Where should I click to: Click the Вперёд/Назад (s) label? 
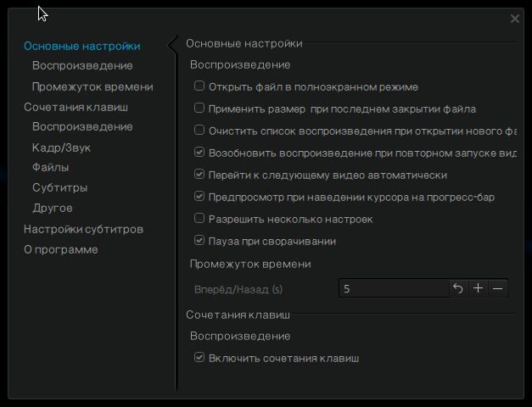click(238, 289)
